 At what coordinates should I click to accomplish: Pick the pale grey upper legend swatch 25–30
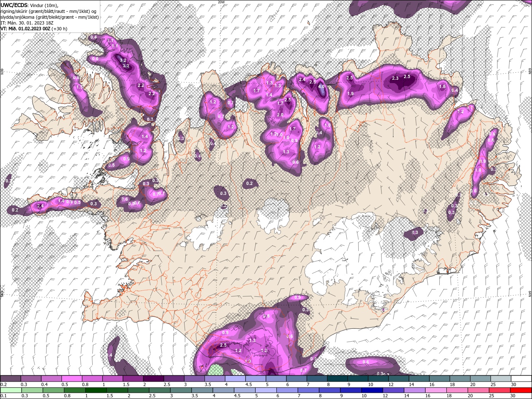pos(501,379)
